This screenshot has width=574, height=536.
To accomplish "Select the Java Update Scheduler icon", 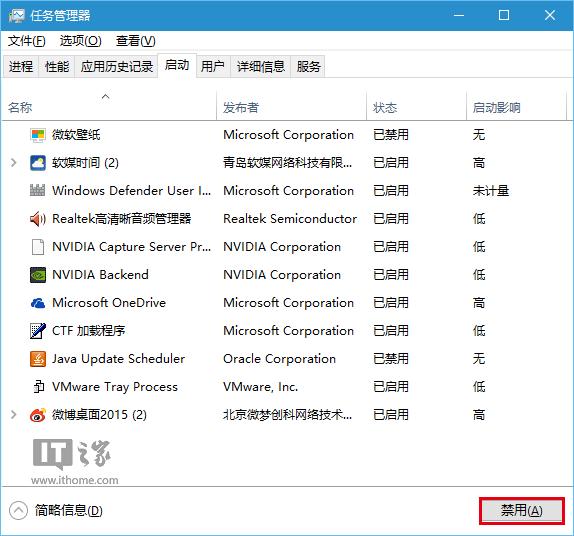I will (x=38, y=359).
